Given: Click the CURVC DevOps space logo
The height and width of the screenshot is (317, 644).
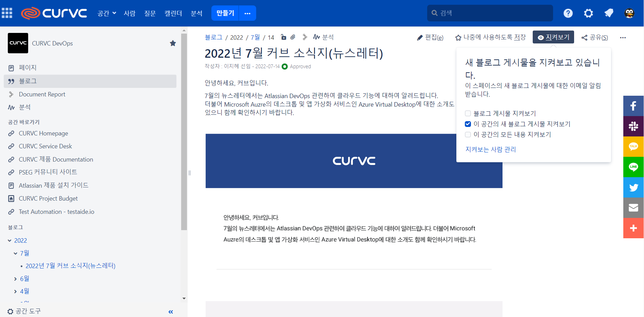Looking at the screenshot, I should coord(18,43).
